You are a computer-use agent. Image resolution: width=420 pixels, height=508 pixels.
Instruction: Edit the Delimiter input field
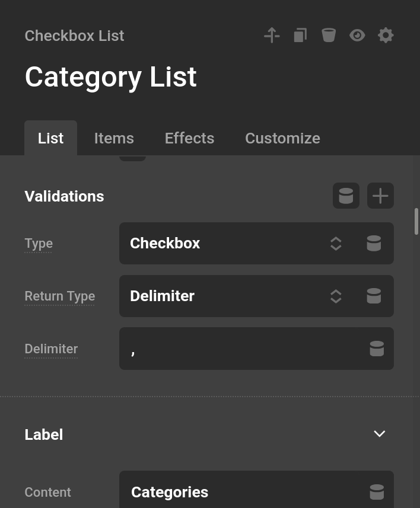(237, 349)
